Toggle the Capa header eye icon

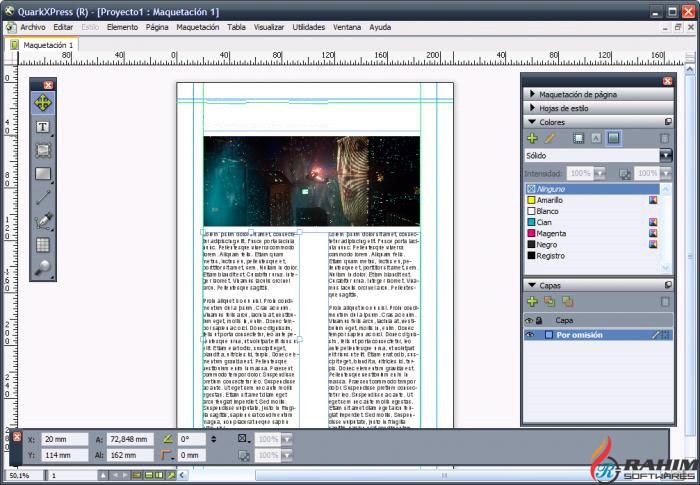(530, 320)
